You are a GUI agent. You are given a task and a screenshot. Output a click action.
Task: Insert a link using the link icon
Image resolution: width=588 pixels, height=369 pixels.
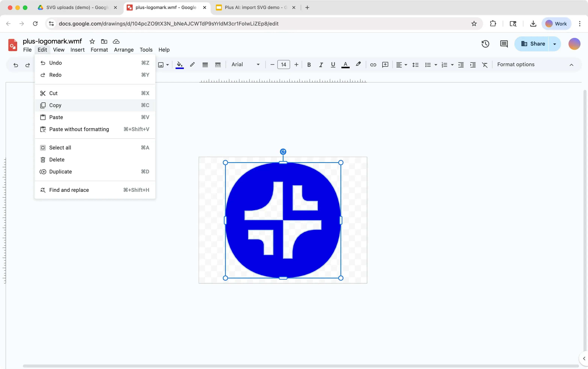[373, 64]
